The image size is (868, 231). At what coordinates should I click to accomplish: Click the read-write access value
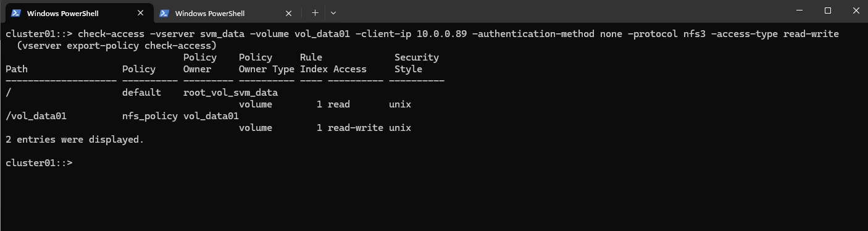[x=356, y=128]
